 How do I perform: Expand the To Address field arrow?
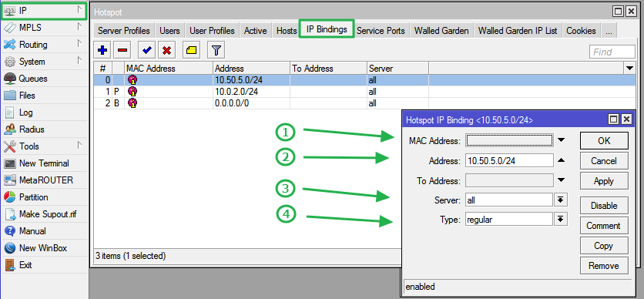tap(561, 180)
